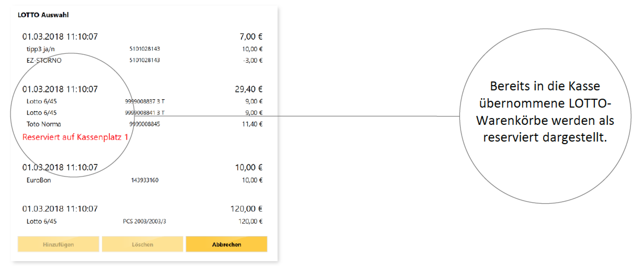Click the number 143933160
644x269 pixels.
click(145, 180)
